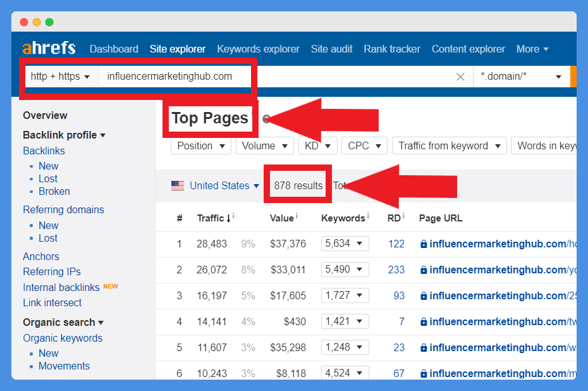Sort by the RD column header
The image size is (588, 391).
click(394, 218)
